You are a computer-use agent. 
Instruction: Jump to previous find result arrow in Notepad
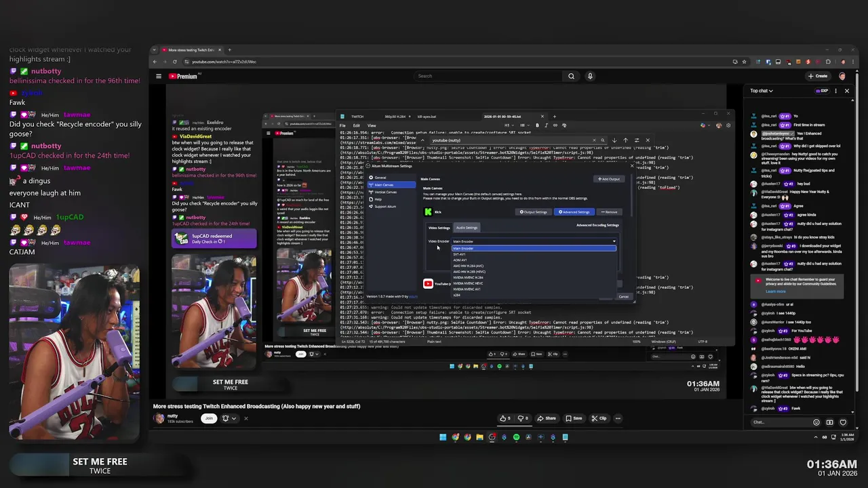point(625,140)
